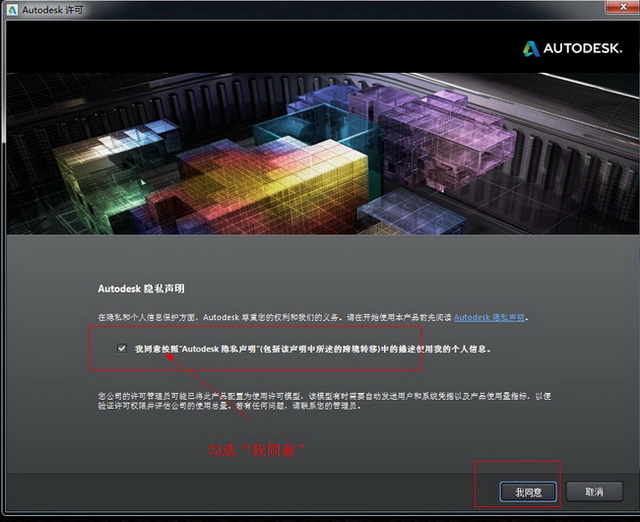Click the red 勾选“我同意” annotation text
Screen dimensions: 640x522
pos(254,450)
